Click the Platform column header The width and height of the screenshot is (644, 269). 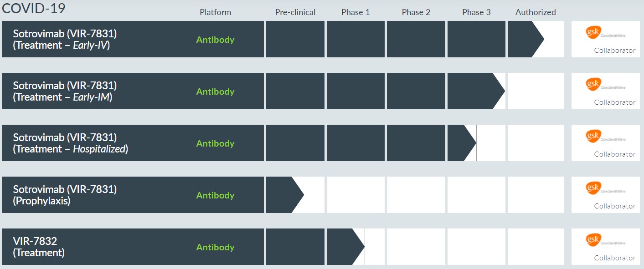(215, 12)
